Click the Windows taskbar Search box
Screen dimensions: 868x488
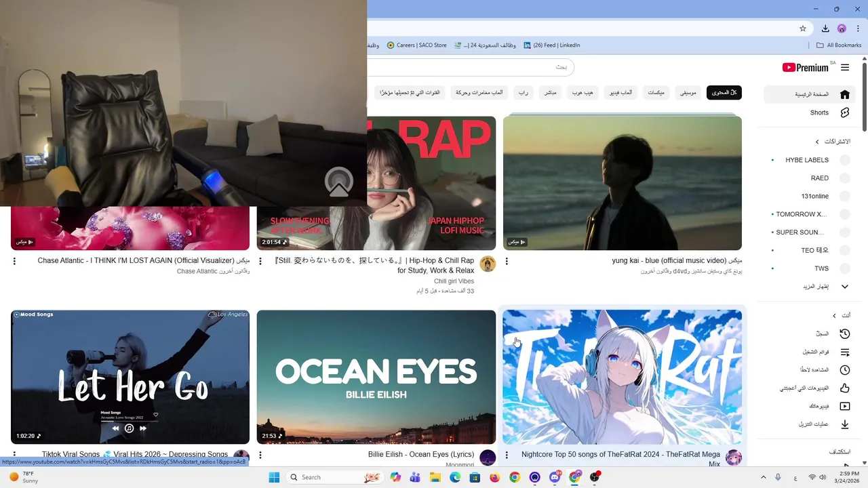tap(334, 477)
